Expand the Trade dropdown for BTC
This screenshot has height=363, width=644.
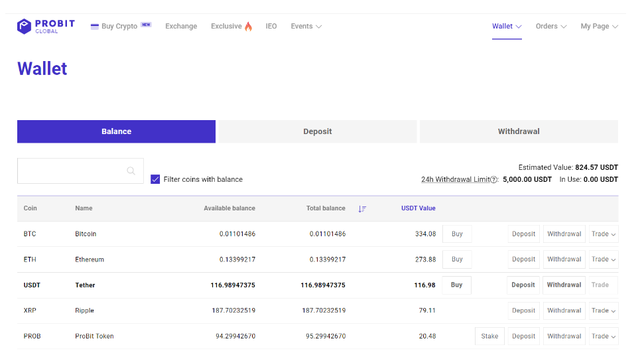(x=604, y=234)
